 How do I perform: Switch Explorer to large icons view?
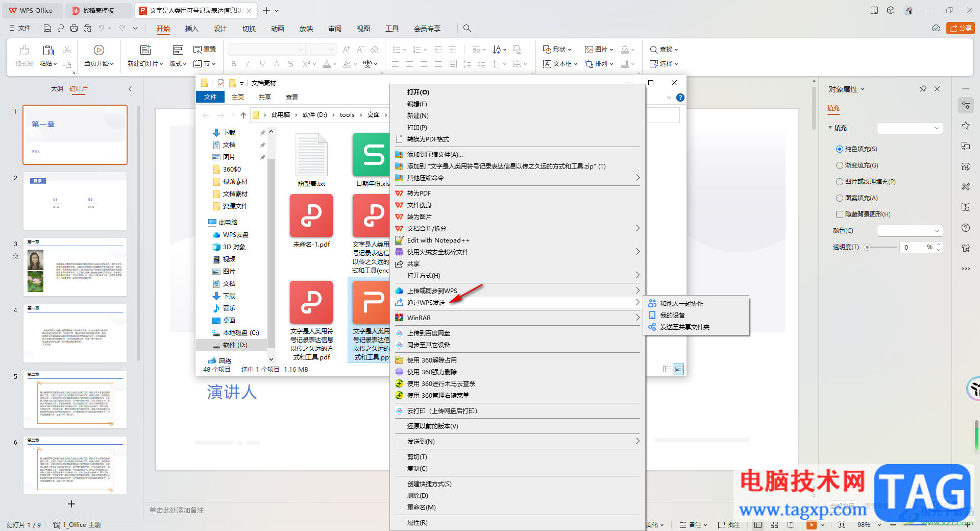pos(678,369)
